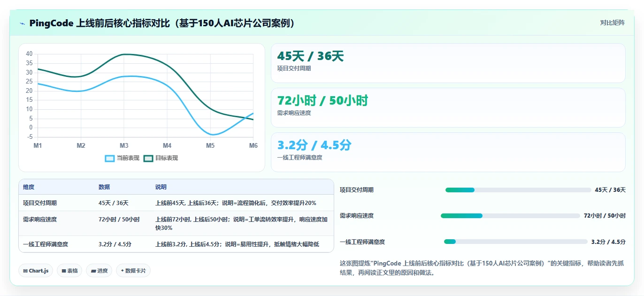Click the PingCode 上线前后核心指标对比 title
Viewport: 644px width, 296px height.
click(x=162, y=23)
